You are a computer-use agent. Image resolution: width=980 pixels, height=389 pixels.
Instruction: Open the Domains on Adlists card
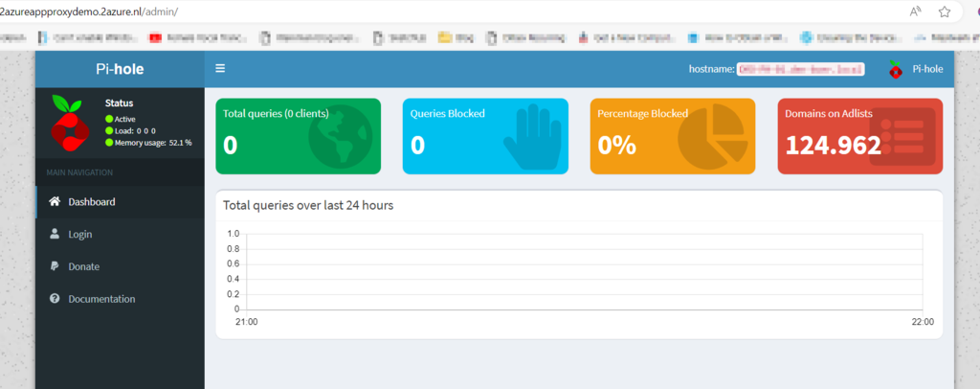[860, 136]
